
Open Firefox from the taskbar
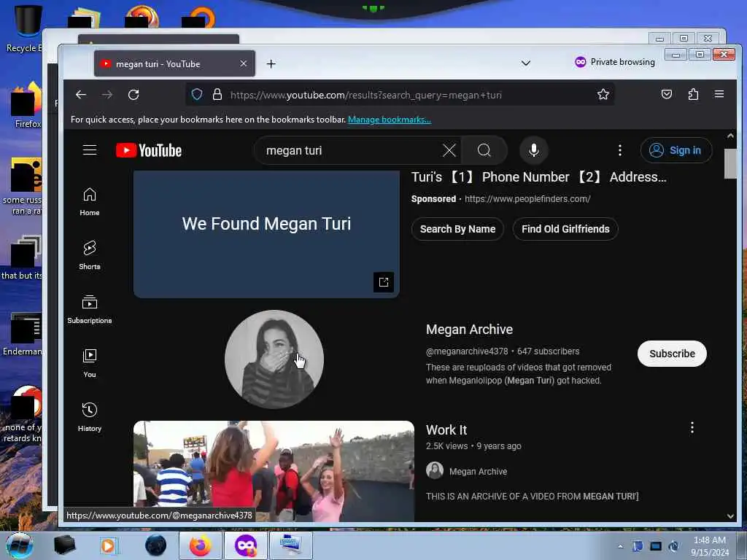point(200,545)
